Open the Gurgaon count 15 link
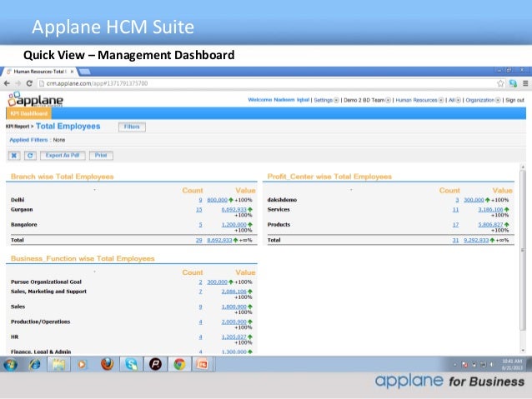 pos(198,210)
